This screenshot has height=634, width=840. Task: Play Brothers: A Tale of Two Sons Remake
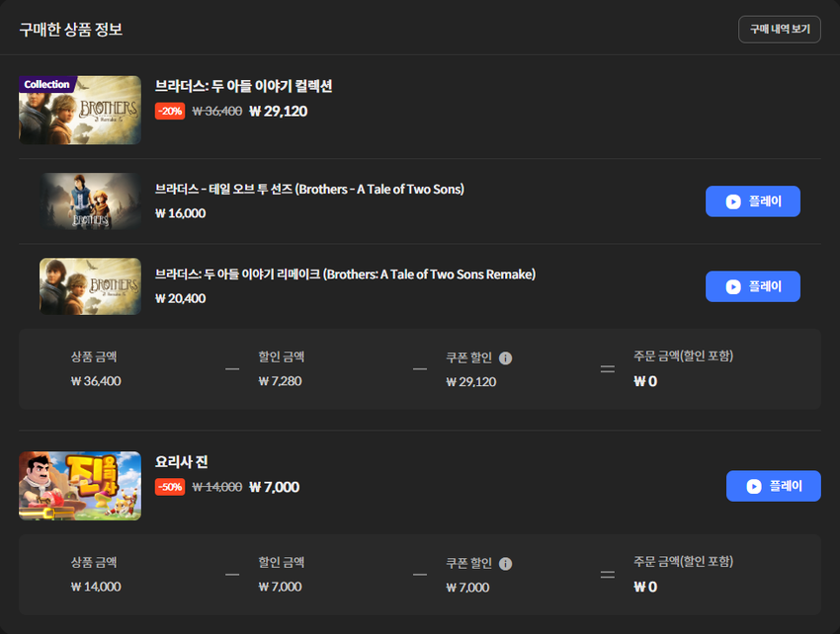tap(753, 286)
